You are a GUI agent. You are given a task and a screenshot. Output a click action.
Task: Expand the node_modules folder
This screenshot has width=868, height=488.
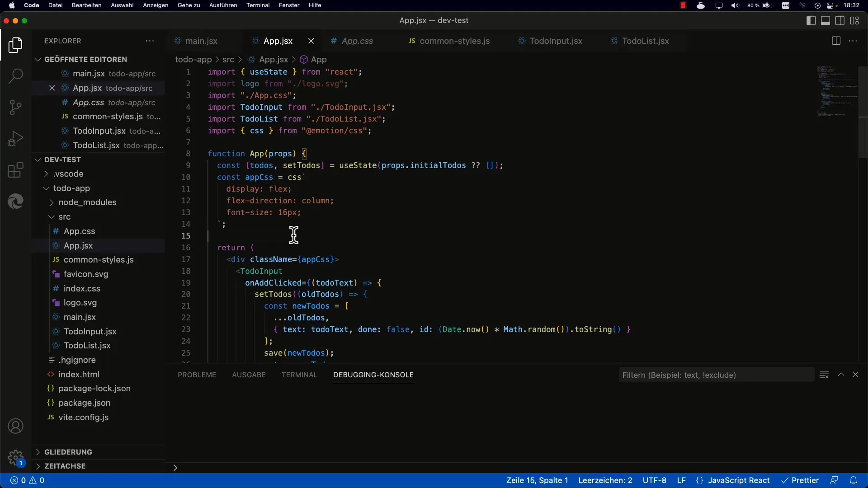point(87,202)
